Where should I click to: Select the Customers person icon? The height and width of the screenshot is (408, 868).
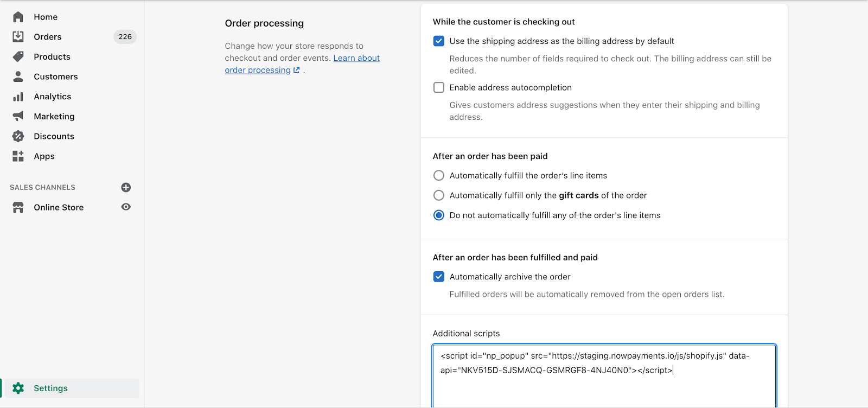click(18, 76)
